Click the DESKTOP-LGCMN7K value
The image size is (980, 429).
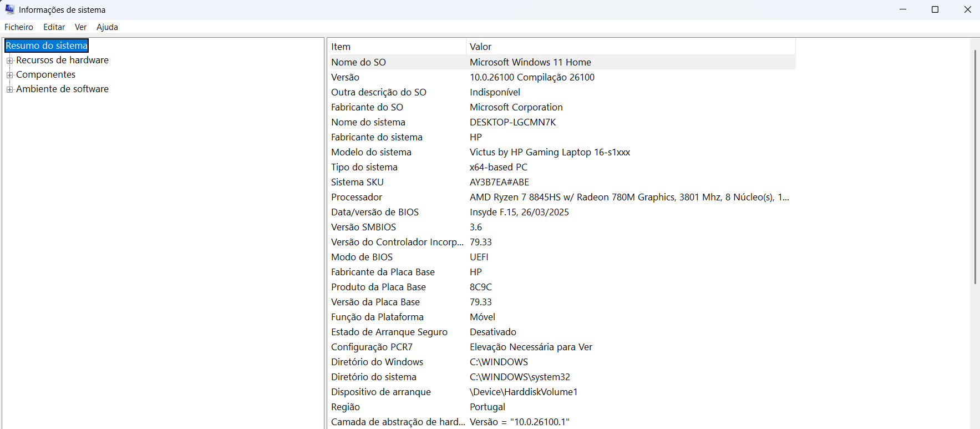tap(512, 122)
